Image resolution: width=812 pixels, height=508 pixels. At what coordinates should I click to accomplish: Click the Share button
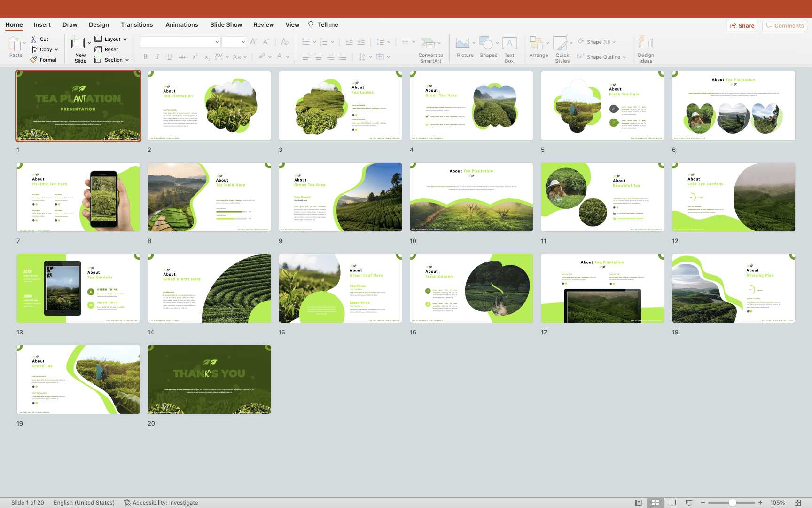click(x=742, y=25)
